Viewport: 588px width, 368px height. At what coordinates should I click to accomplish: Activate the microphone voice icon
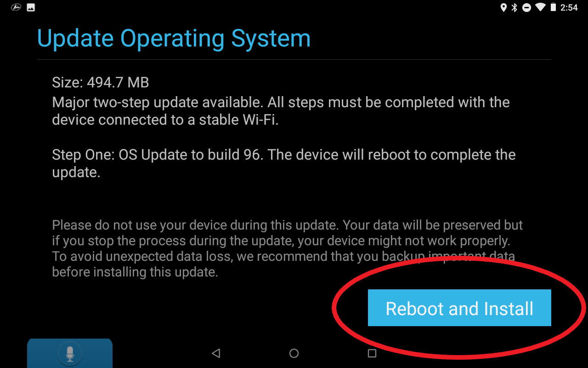(70, 353)
